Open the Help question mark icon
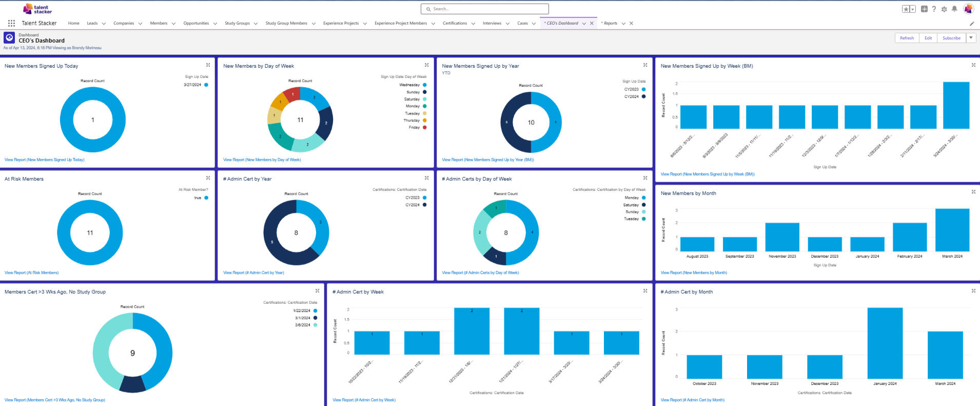980x406 pixels. click(x=934, y=9)
